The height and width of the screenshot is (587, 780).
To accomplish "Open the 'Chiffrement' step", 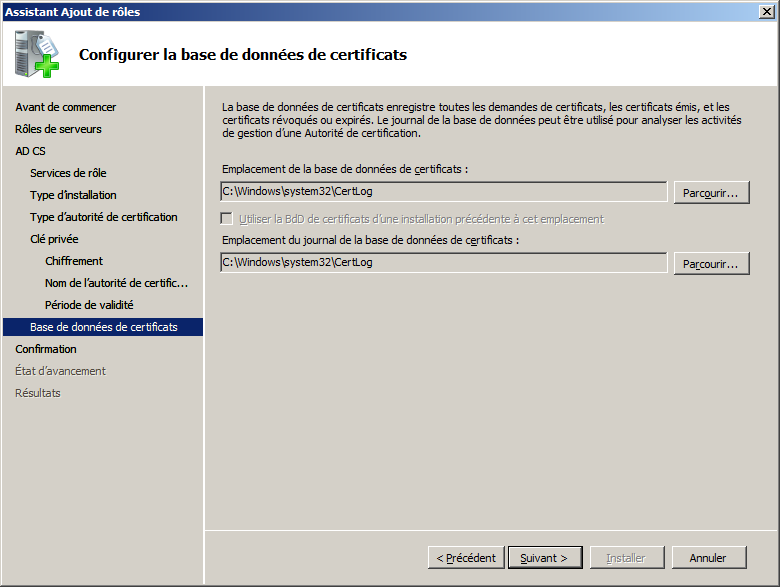I will [x=74, y=261].
